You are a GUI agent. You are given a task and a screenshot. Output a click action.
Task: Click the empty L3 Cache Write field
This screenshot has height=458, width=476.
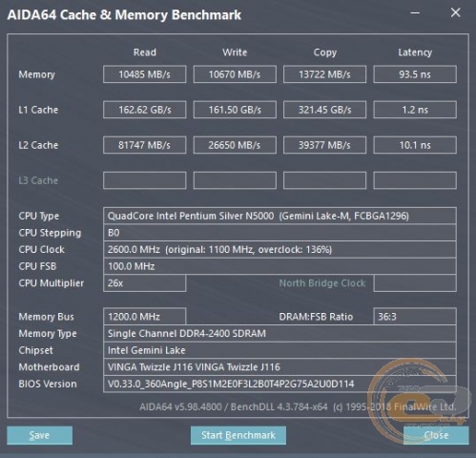(235, 180)
